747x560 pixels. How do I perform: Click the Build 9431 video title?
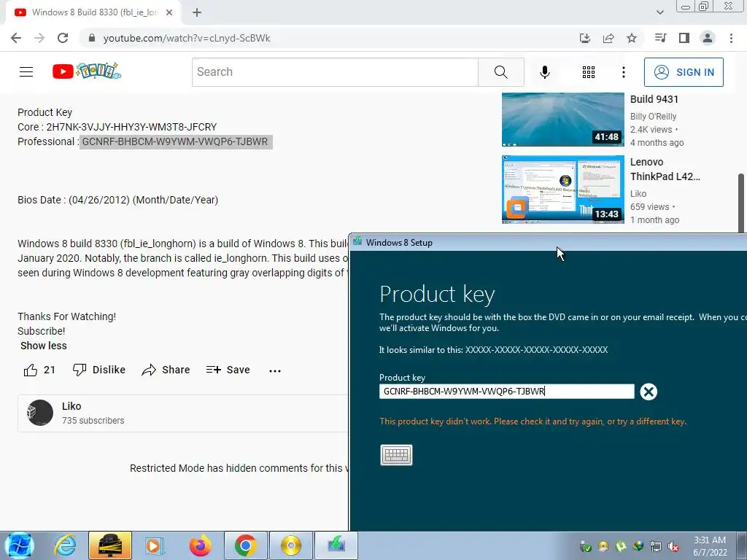[x=654, y=99]
